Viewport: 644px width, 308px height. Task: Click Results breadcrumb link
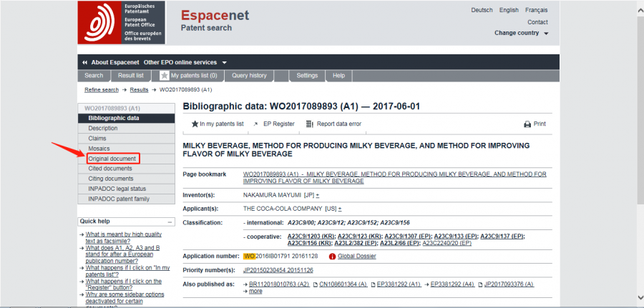(x=140, y=90)
